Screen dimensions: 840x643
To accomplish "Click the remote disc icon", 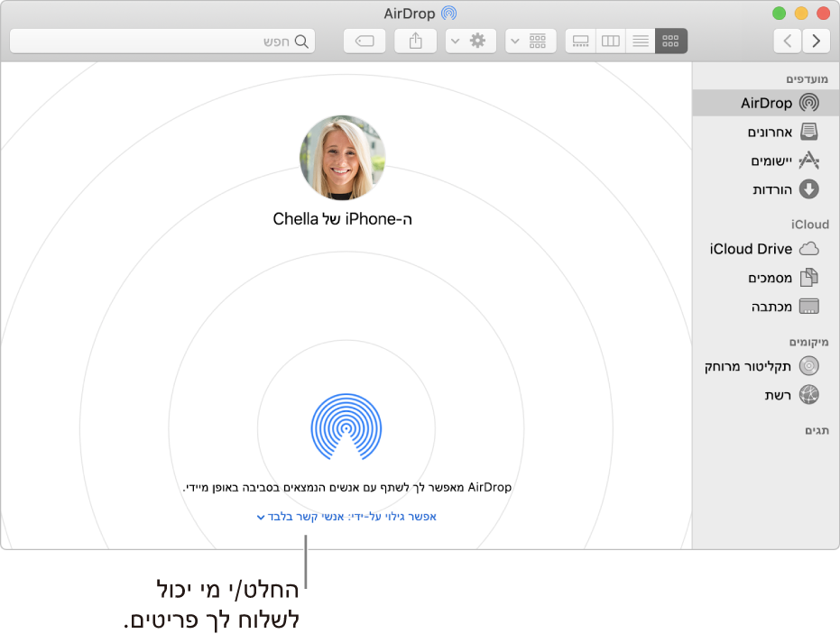I will (x=809, y=366).
